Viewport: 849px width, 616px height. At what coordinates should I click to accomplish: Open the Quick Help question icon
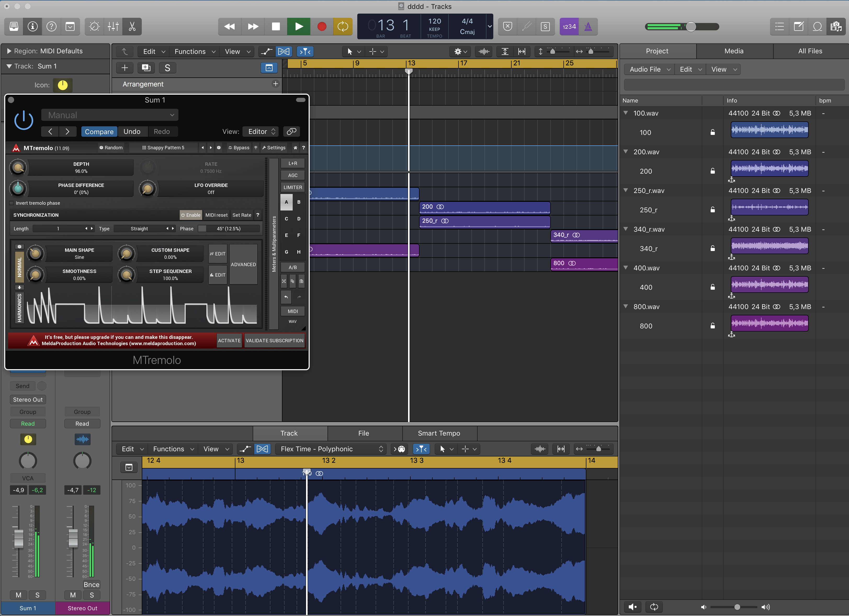click(51, 27)
